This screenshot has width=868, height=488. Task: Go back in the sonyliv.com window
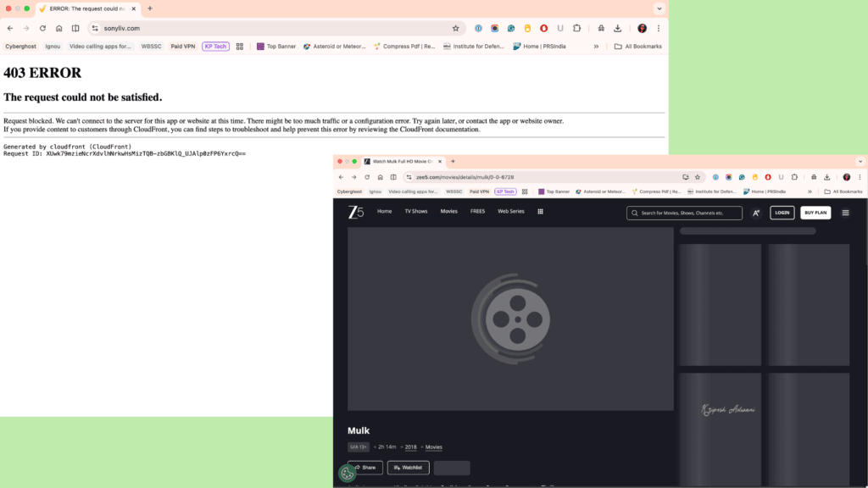click(x=10, y=28)
